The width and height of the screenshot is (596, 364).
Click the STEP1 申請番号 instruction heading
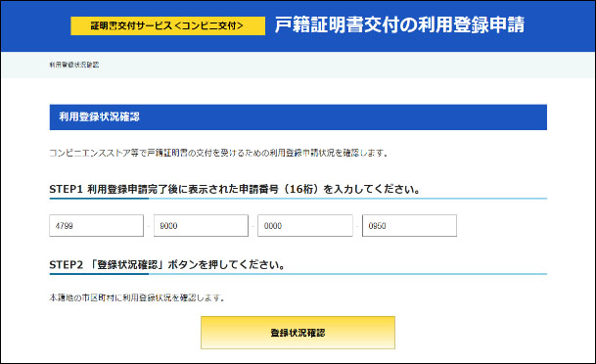pyautogui.click(x=235, y=189)
